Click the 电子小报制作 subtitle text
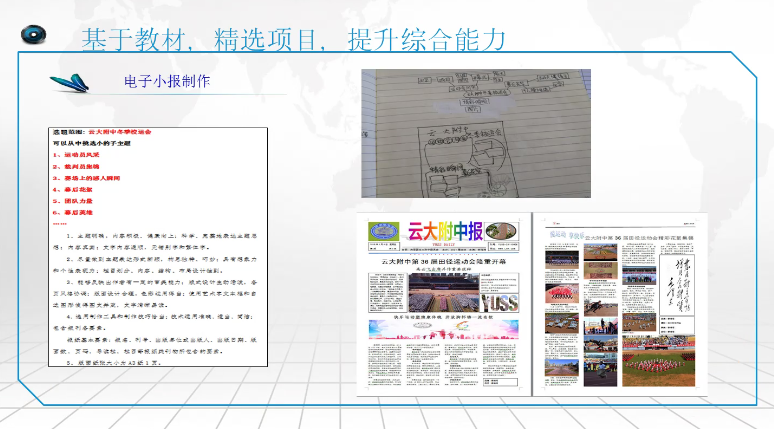 point(167,80)
